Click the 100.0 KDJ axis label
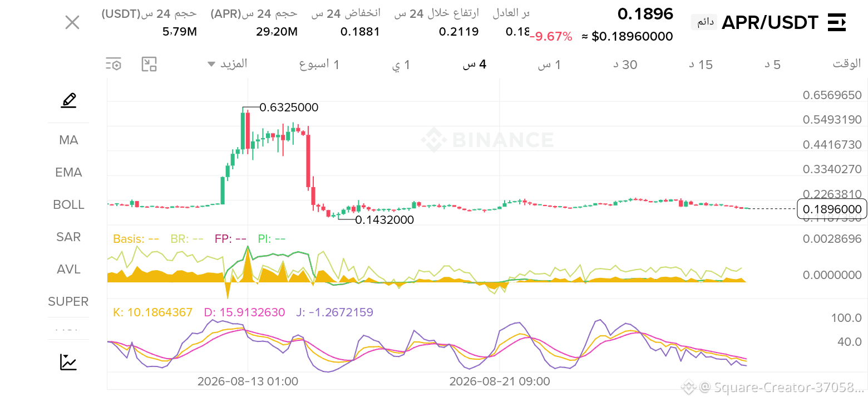868x401 pixels. pyautogui.click(x=846, y=318)
